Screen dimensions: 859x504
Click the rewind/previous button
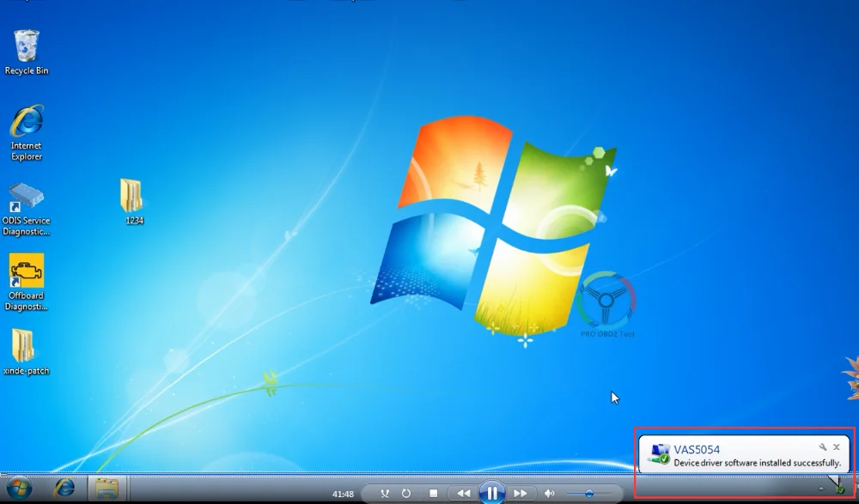pyautogui.click(x=464, y=494)
